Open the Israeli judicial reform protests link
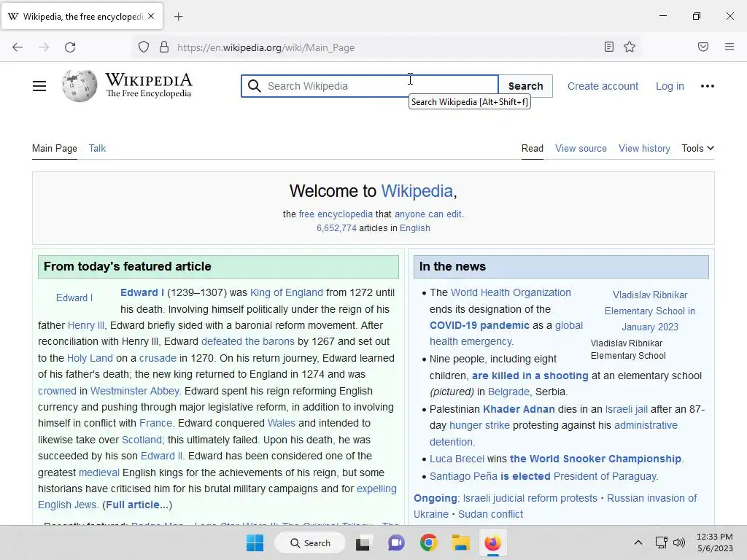The image size is (747, 560). [530, 498]
